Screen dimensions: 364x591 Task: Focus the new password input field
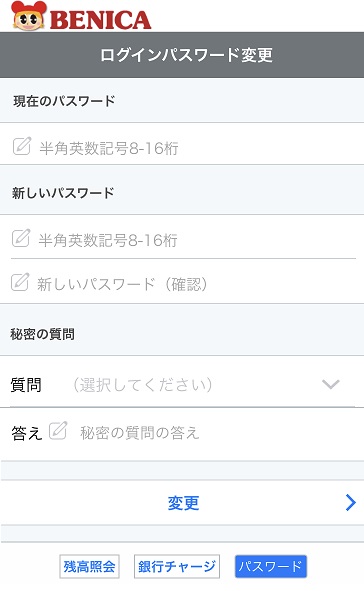tap(182, 237)
